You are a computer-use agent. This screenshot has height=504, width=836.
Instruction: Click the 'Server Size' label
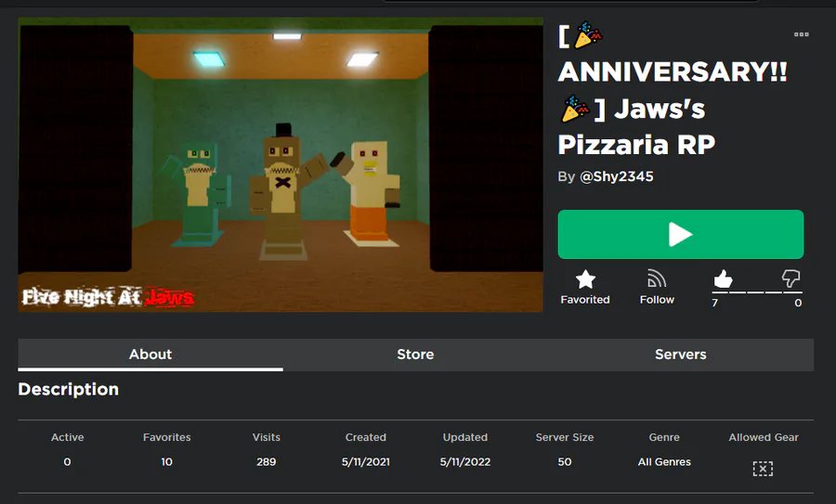(x=565, y=437)
